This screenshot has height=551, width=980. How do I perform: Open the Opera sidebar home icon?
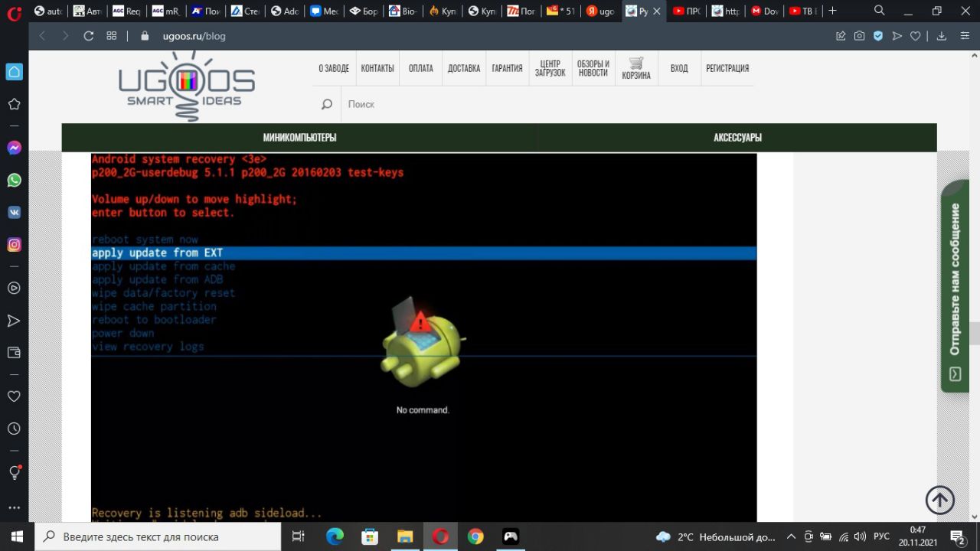coord(14,72)
